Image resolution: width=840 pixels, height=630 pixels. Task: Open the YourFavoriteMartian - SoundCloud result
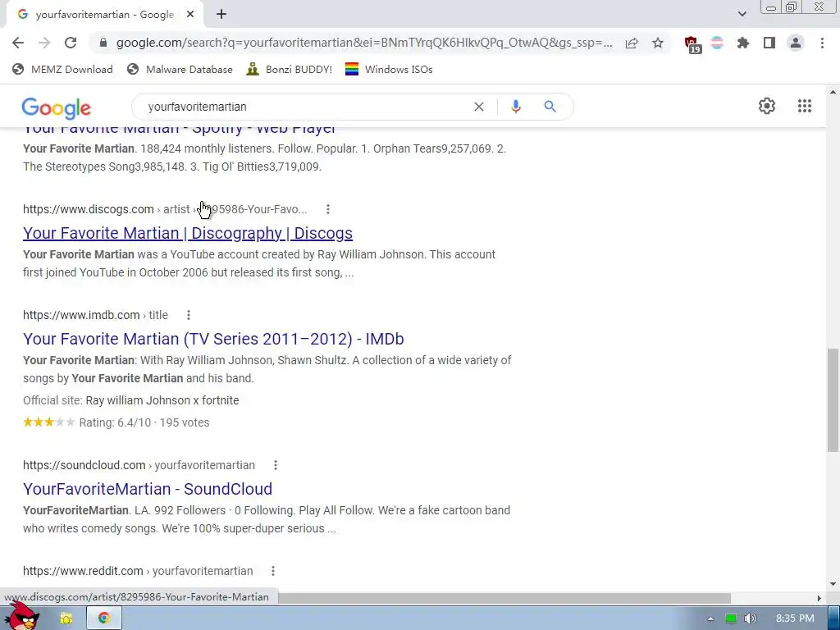point(148,489)
